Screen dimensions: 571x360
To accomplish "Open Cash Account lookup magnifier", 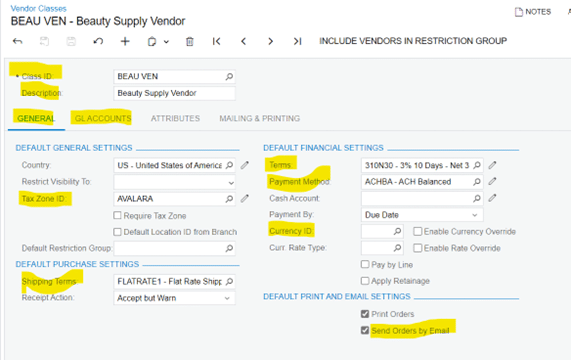I will pyautogui.click(x=477, y=198).
